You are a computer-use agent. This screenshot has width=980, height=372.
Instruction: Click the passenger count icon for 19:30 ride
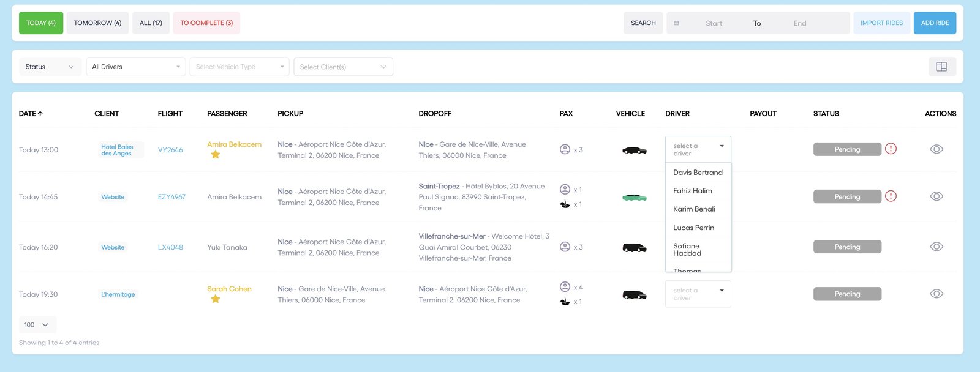tap(565, 286)
